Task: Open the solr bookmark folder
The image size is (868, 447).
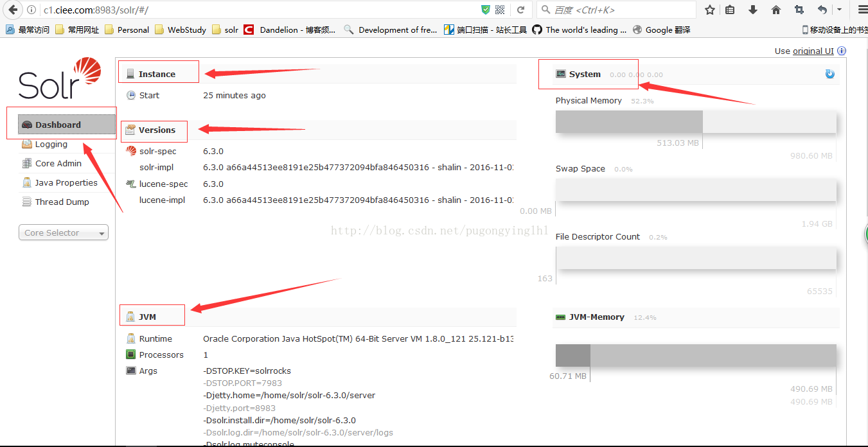Action: 226,30
